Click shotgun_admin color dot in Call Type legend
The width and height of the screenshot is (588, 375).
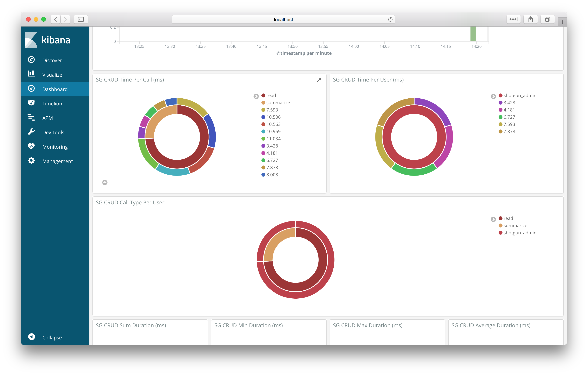tap(500, 233)
